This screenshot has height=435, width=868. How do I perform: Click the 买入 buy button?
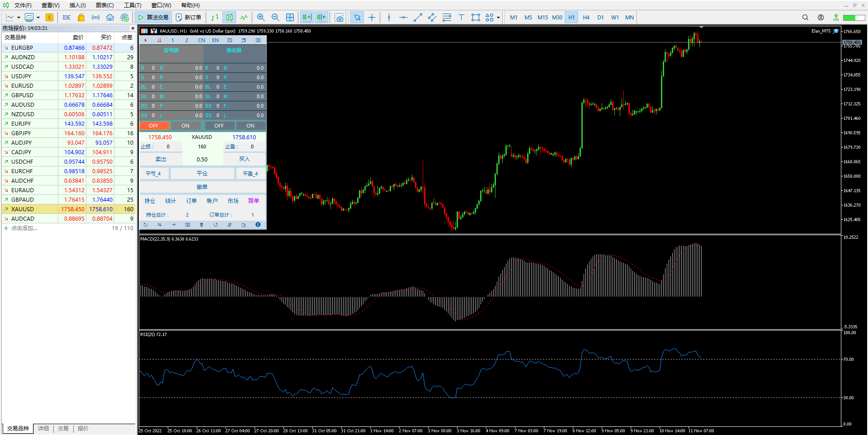point(245,159)
